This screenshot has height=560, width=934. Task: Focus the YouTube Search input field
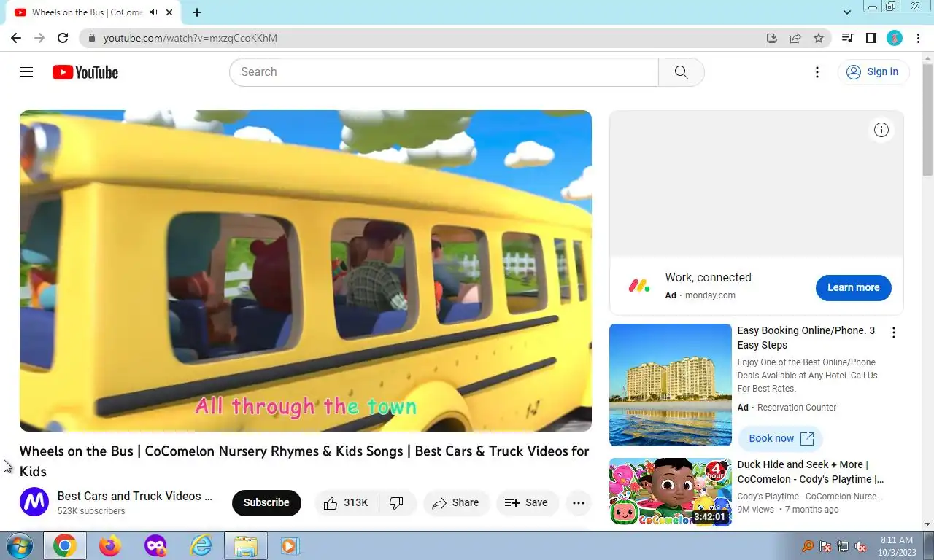444,71
